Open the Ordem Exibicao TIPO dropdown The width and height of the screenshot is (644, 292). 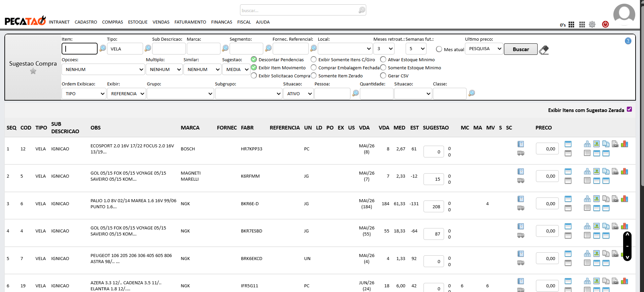click(x=84, y=94)
